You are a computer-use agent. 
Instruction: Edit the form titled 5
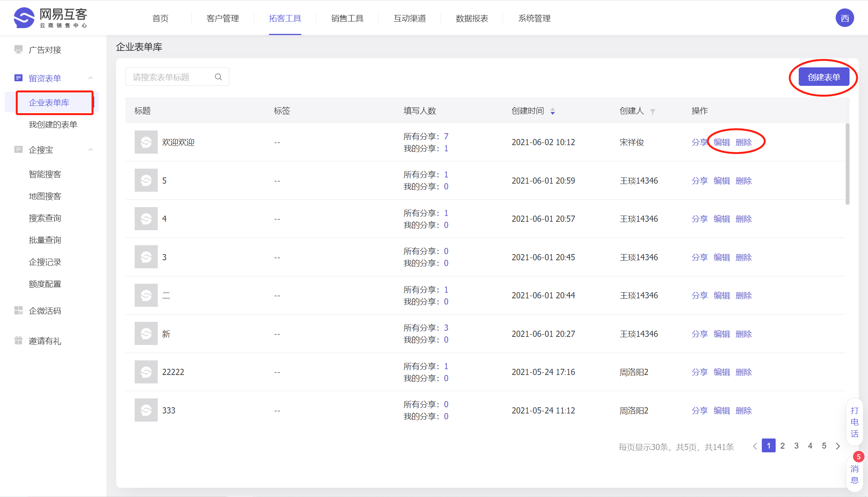721,181
